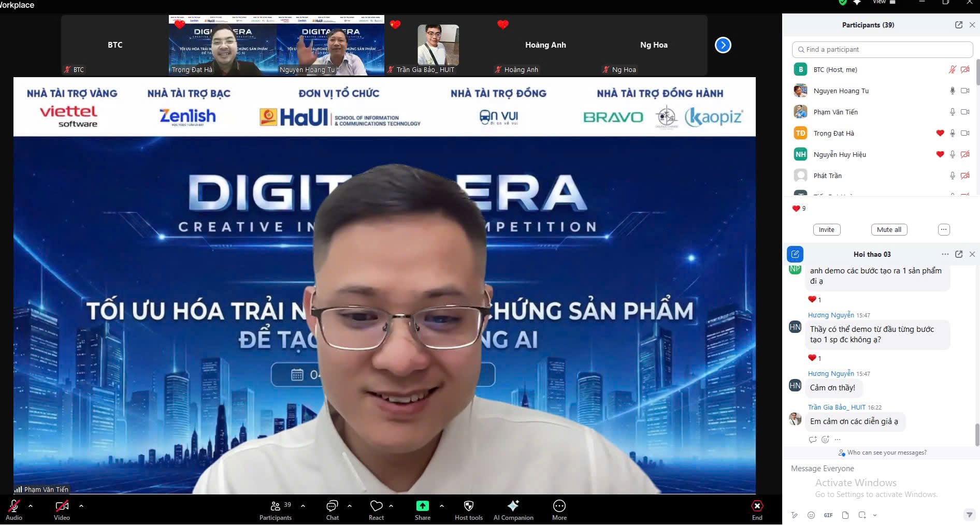The image size is (980, 525).
Task: Click the blue new chat compose icon
Action: [795, 254]
